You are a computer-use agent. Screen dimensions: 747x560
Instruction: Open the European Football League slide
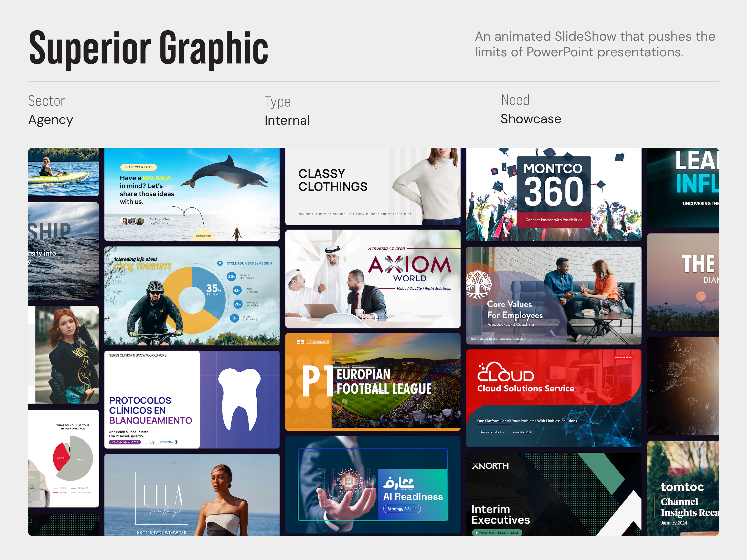click(373, 381)
